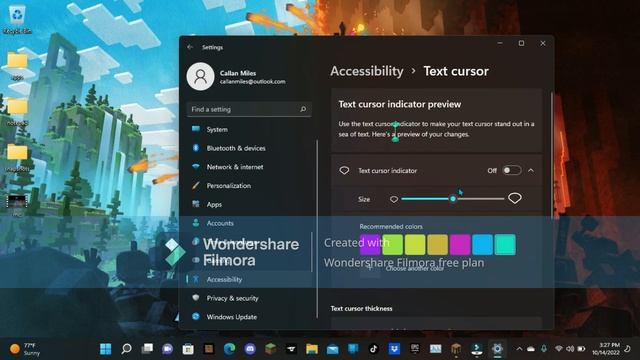Open the Recycle Bin on the desktop
Viewport: 640px width, 360px height.
(17, 19)
